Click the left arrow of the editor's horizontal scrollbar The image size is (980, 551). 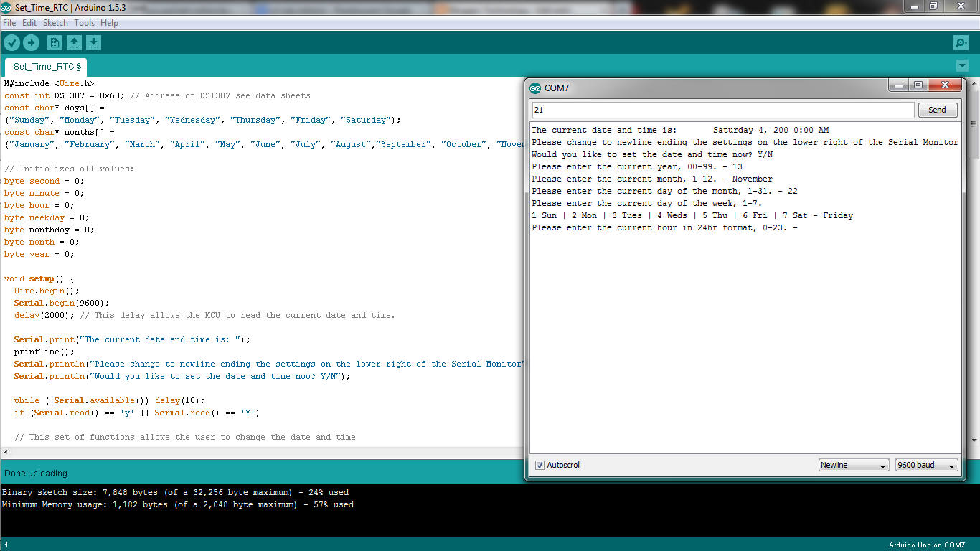pyautogui.click(x=6, y=453)
